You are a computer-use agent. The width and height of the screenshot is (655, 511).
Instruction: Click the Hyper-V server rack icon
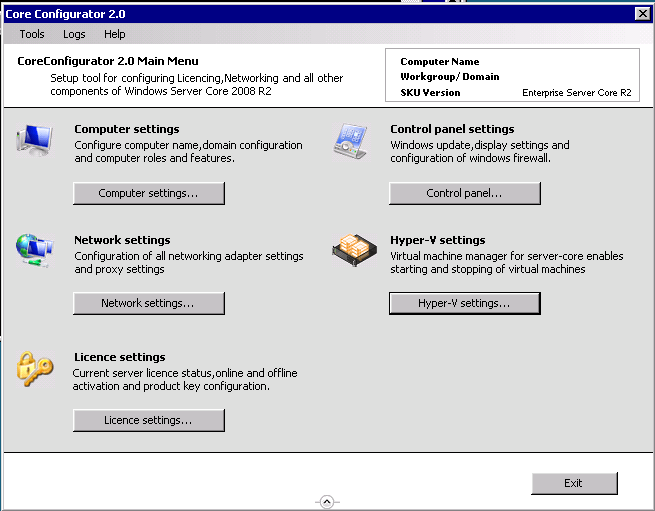tap(354, 249)
